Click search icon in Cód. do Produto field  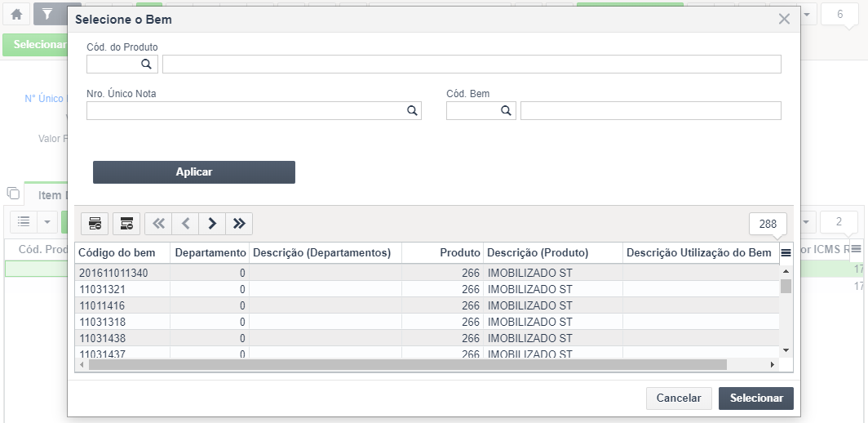(x=146, y=65)
